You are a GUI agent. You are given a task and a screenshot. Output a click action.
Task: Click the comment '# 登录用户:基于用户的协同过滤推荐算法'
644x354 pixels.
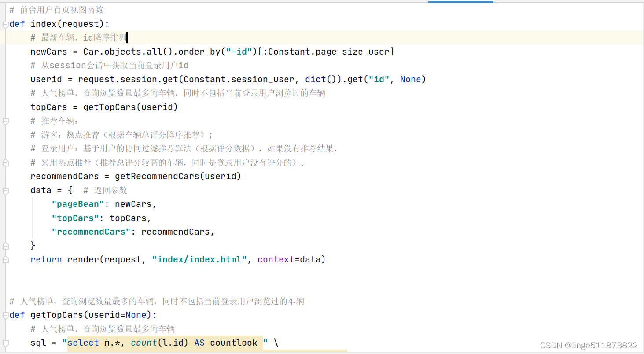[x=184, y=148]
